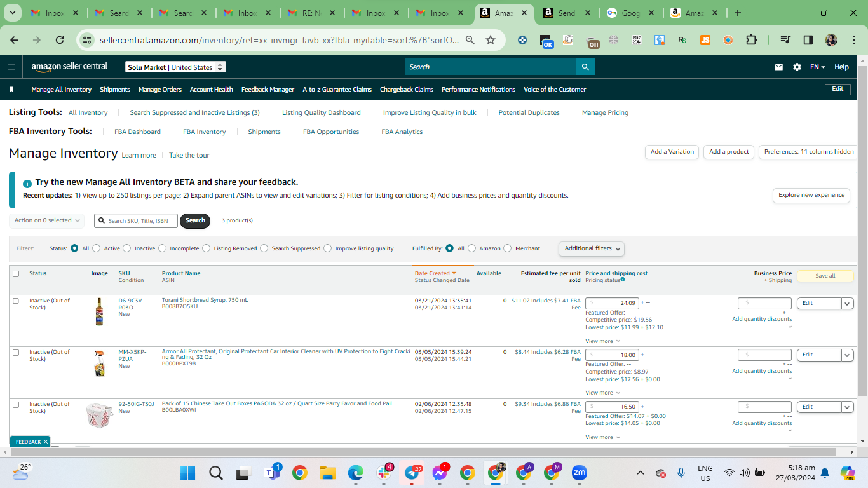Click the Add a product button
This screenshot has height=488, width=868.
[729, 152]
